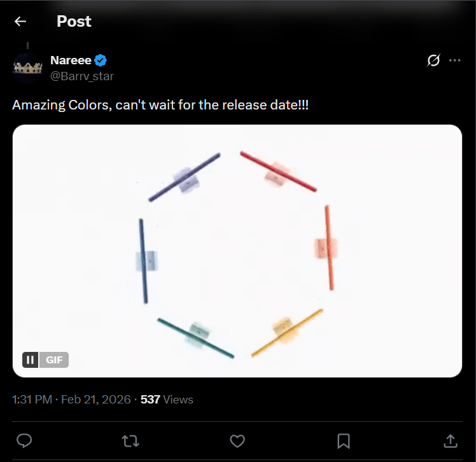Click the "Amazing Colors" post text
Screen dimensions: 476x462
(x=160, y=105)
